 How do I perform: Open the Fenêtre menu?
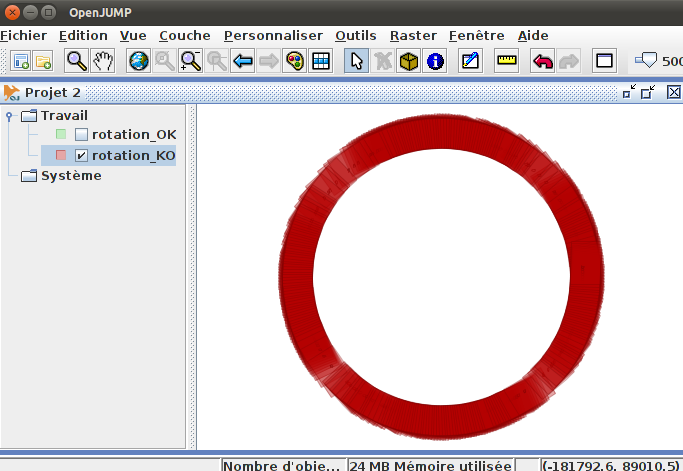click(x=477, y=36)
